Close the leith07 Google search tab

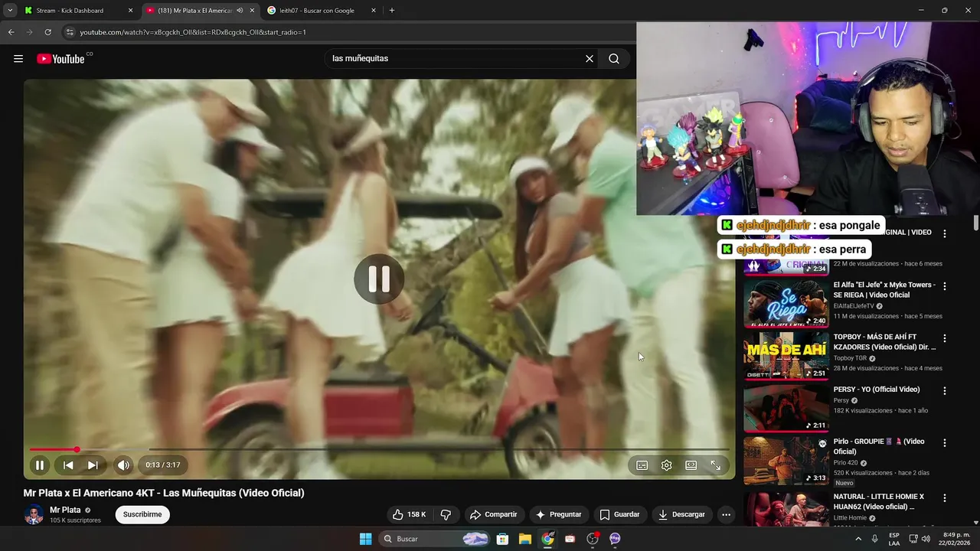click(x=374, y=11)
